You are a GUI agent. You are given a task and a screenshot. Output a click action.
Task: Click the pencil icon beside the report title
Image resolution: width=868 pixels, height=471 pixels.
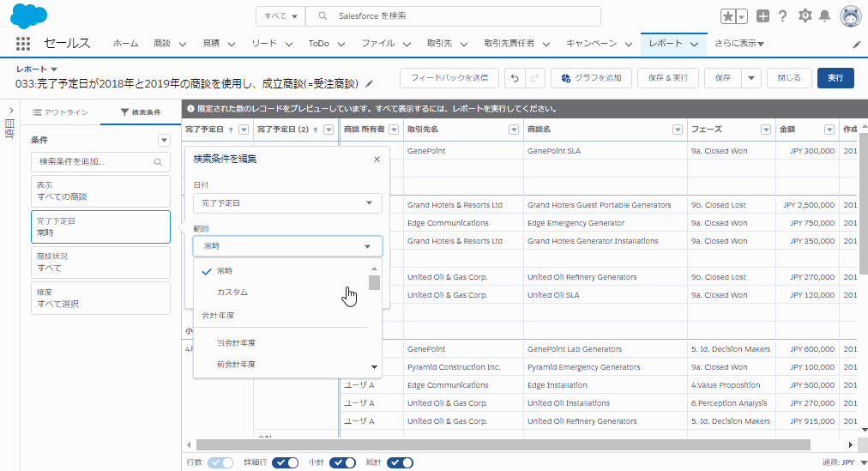tap(369, 84)
